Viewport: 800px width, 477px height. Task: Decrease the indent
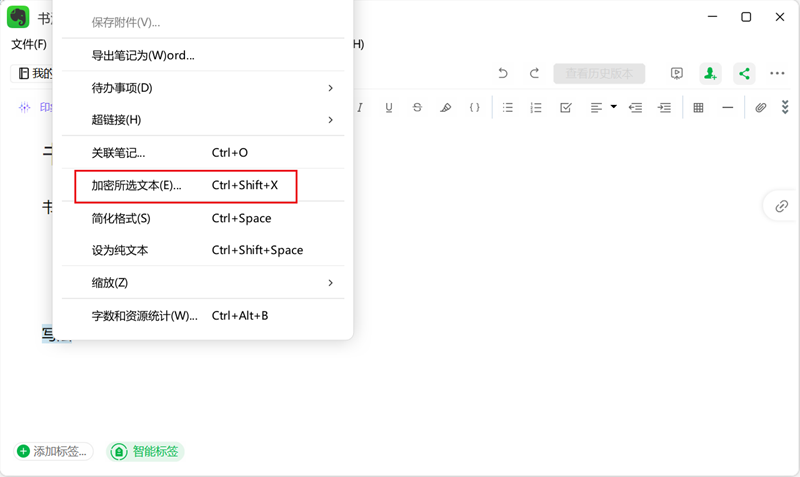click(635, 107)
